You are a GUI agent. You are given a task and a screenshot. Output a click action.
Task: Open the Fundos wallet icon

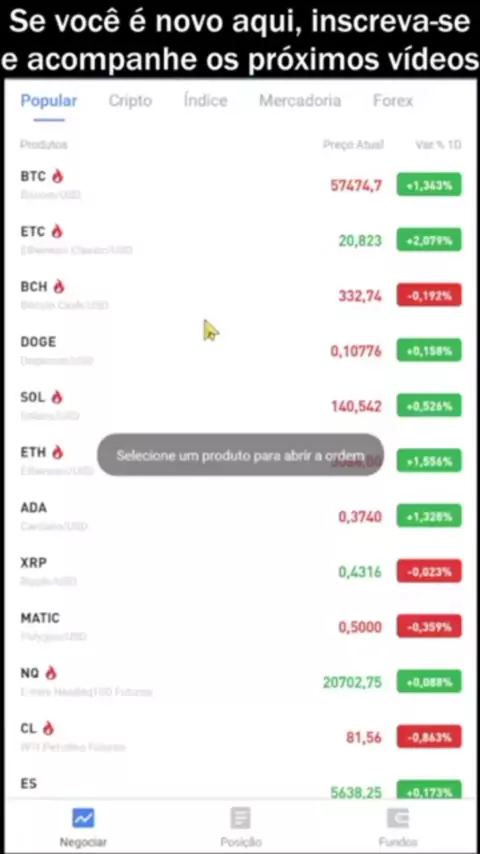[398, 818]
